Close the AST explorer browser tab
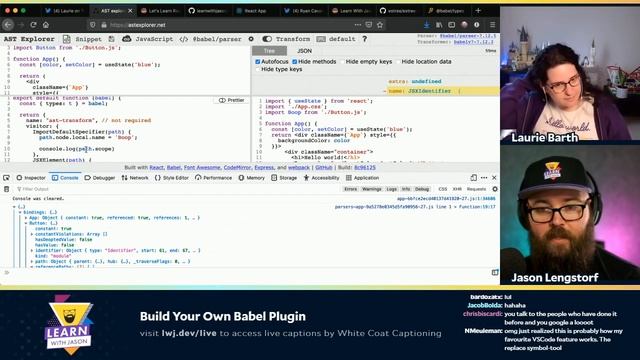The height and width of the screenshot is (360, 640). pos(130,11)
